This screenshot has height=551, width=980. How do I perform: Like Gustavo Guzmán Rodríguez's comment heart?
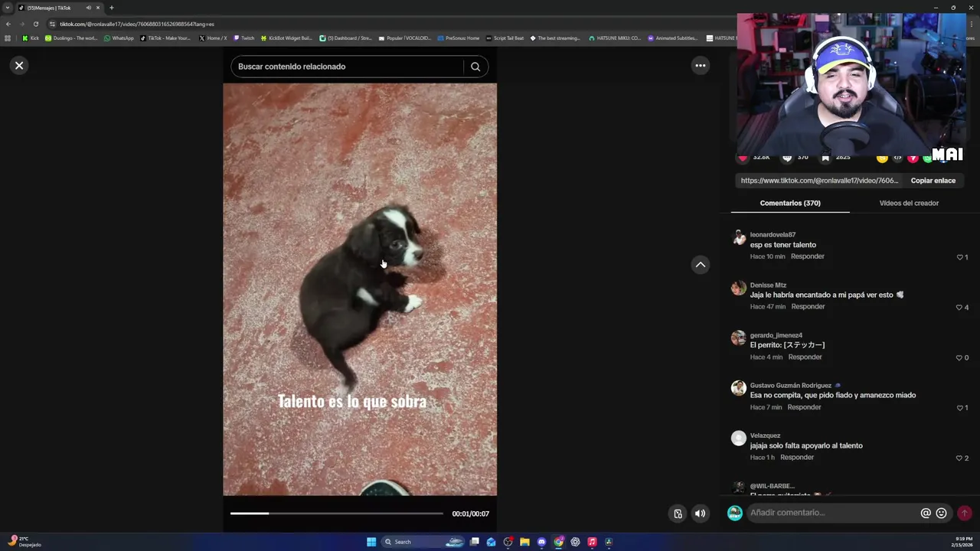(959, 408)
